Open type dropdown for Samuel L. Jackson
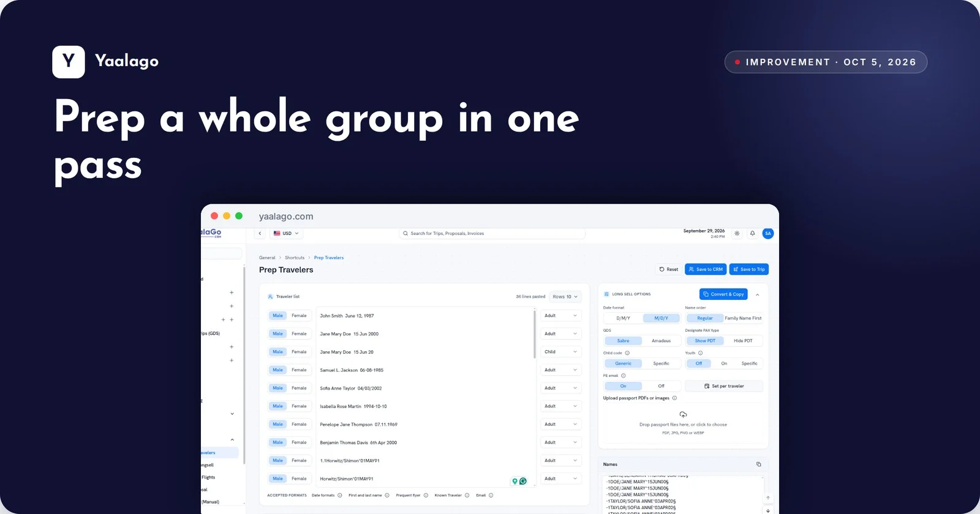The image size is (980, 514). pos(561,370)
